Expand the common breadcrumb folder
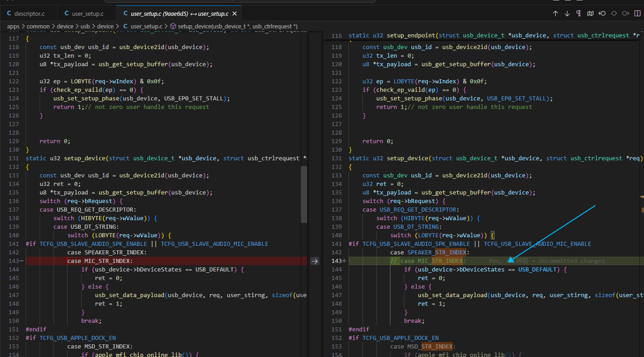 (38, 27)
